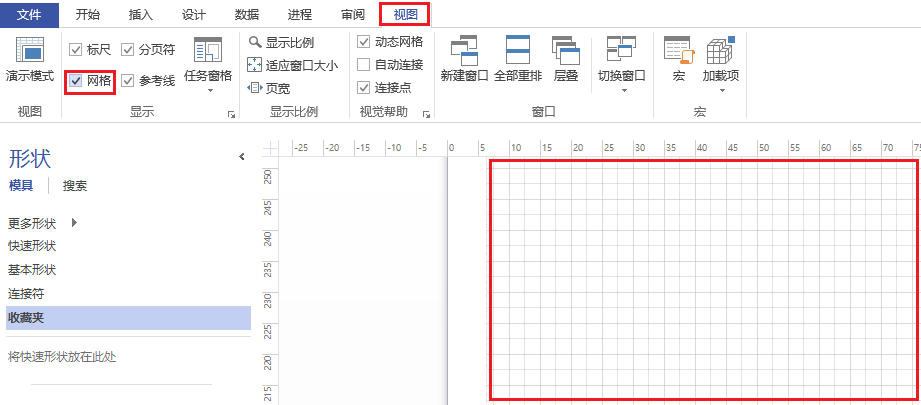The image size is (921, 405).
Task: Collapse the 形状 shapes pane arrow
Action: click(x=241, y=156)
